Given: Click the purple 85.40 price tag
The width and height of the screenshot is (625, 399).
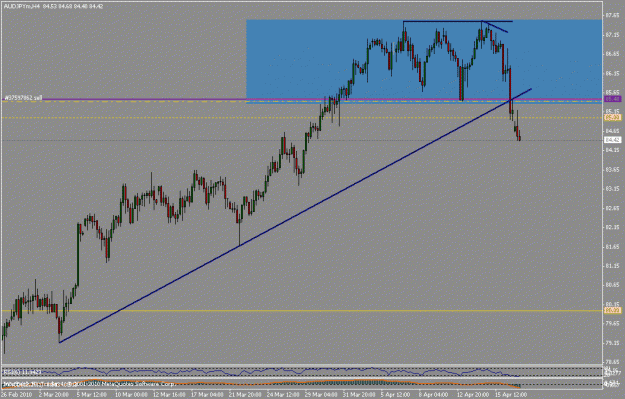Looking at the screenshot, I should pos(612,99).
